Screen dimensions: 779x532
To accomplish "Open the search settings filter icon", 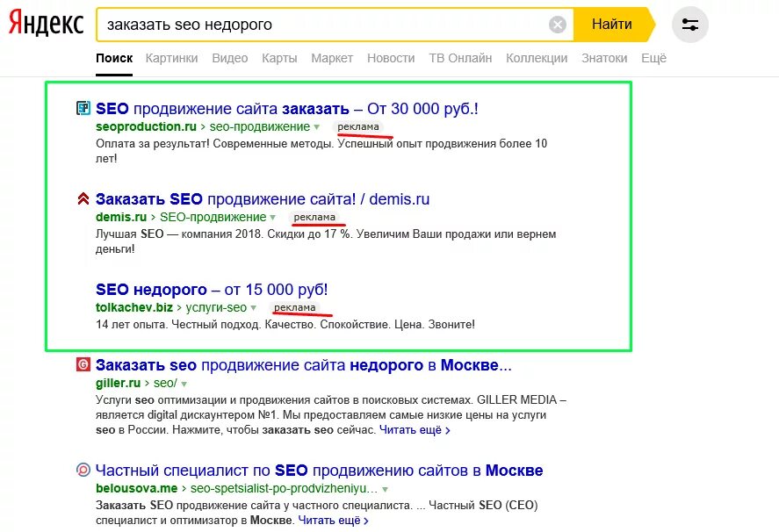I will tap(690, 25).
